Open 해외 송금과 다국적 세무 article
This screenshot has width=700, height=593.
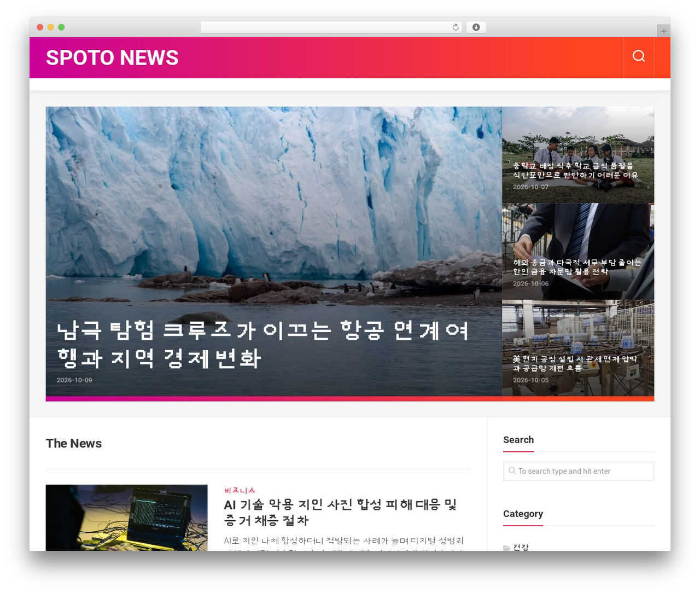coord(577,267)
